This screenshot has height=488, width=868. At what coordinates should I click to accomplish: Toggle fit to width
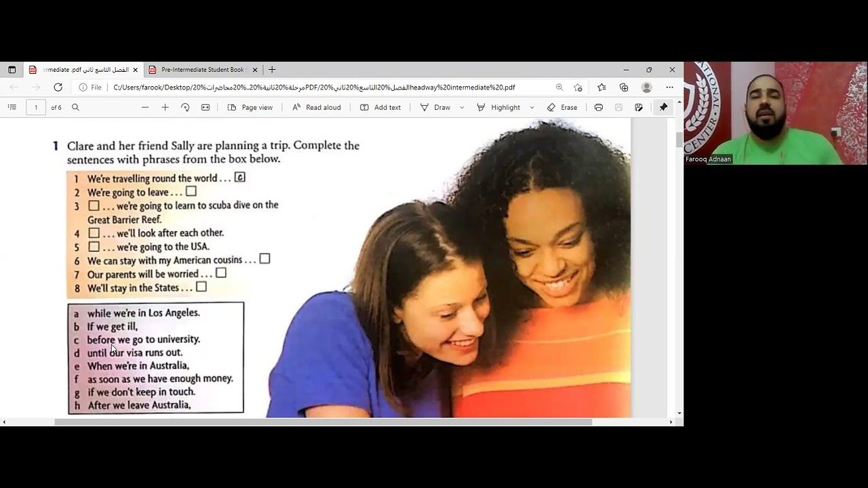205,107
